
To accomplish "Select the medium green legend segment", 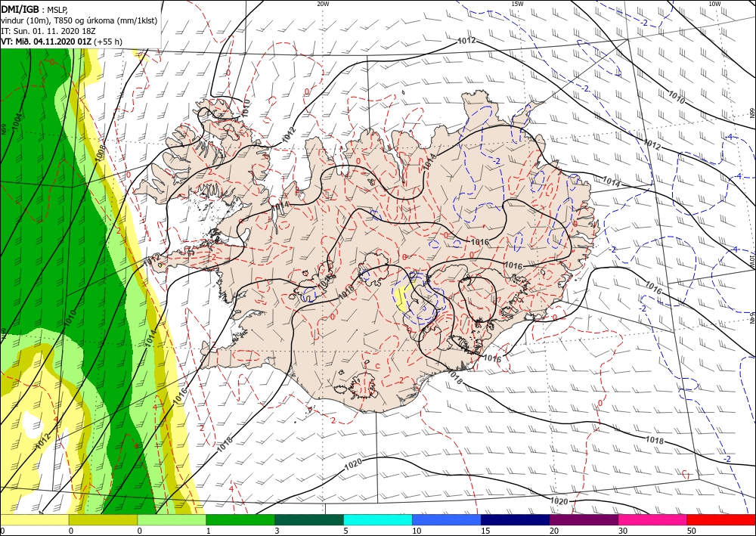I will point(240,519).
